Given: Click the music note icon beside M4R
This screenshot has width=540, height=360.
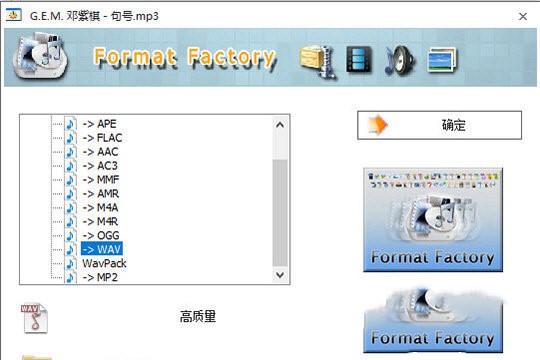Looking at the screenshot, I should (x=71, y=222).
